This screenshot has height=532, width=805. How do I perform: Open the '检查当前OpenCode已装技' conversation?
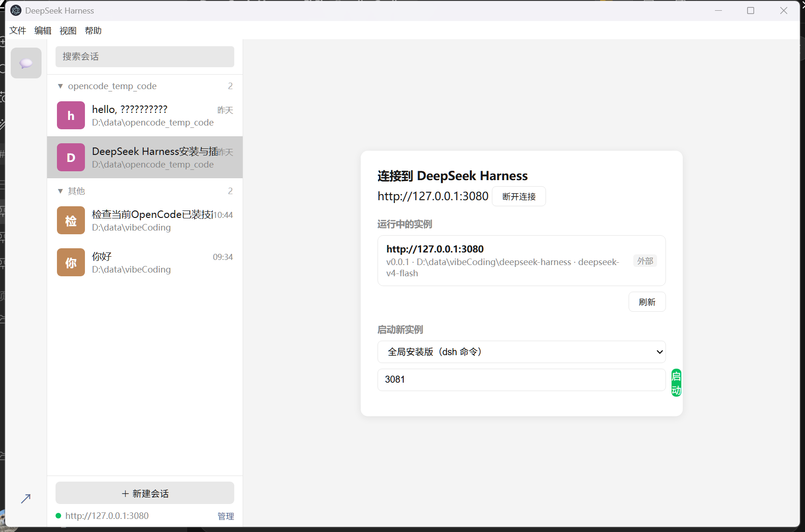pyautogui.click(x=145, y=220)
